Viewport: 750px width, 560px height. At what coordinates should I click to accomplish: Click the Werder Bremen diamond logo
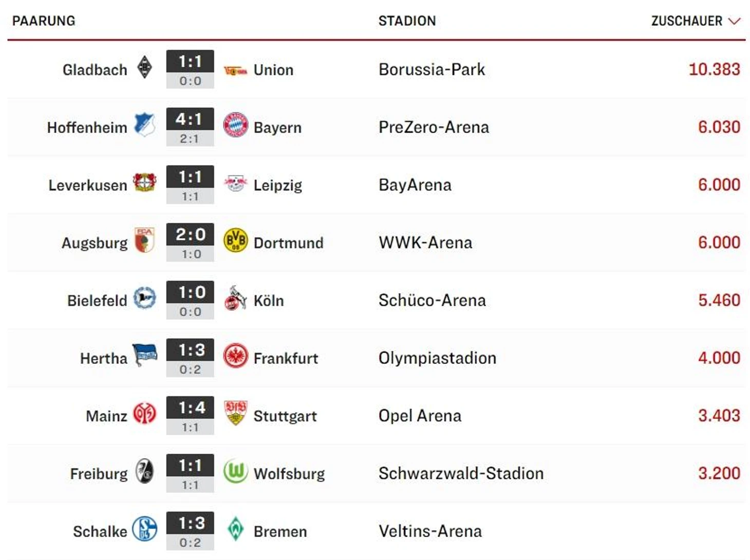click(235, 529)
